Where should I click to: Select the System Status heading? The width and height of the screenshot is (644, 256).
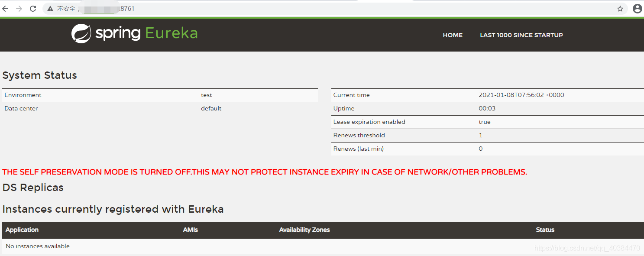40,75
